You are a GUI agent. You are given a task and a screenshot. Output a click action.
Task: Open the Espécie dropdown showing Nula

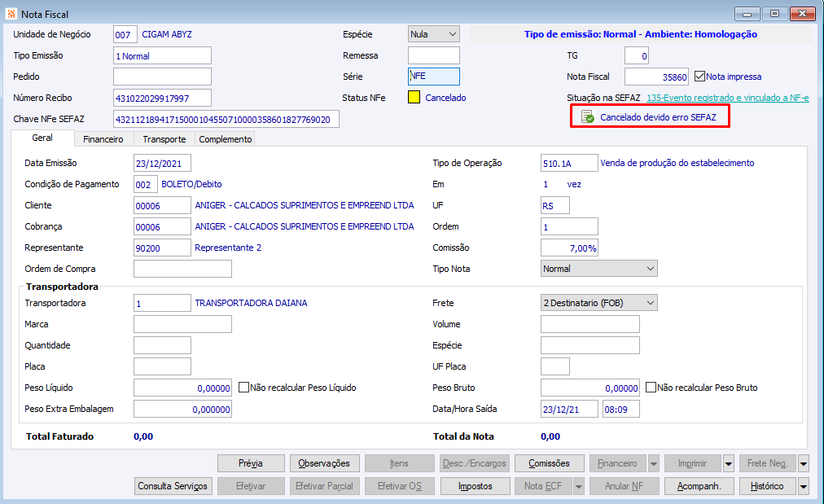click(x=433, y=34)
